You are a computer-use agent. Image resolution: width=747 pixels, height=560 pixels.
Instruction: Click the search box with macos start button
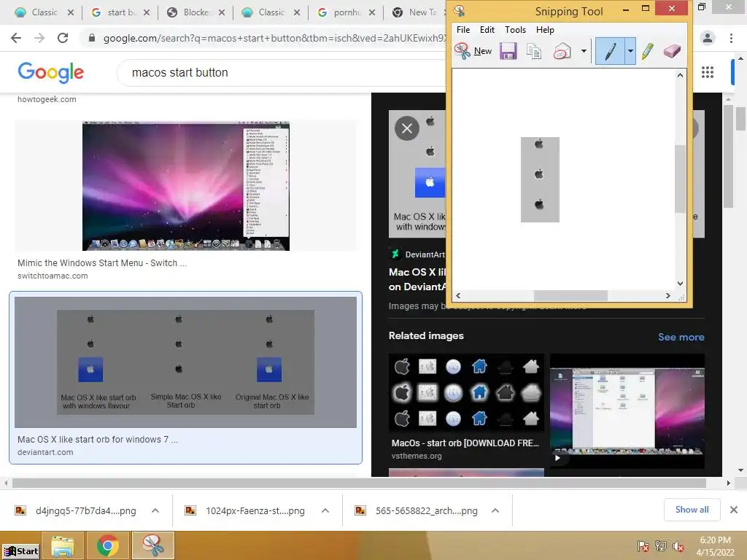[281, 72]
